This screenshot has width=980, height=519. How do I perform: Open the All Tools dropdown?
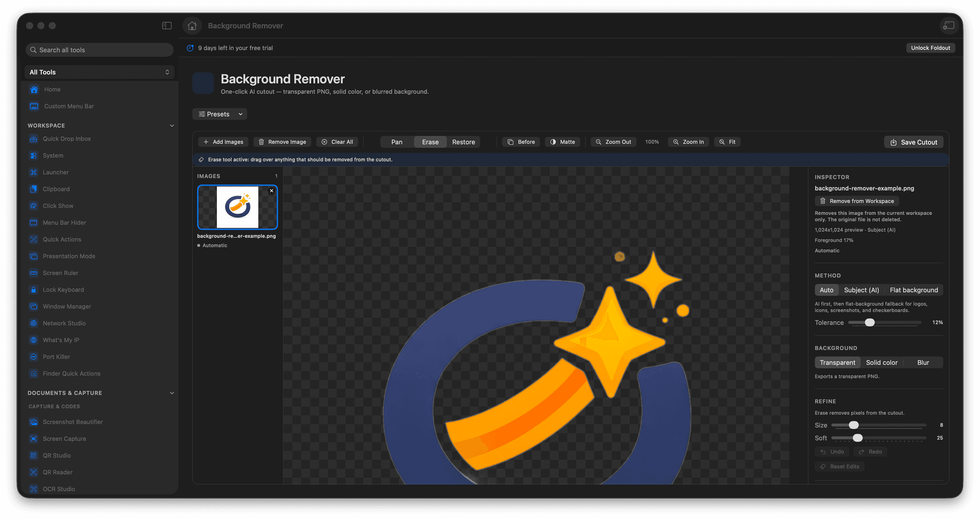(x=100, y=72)
